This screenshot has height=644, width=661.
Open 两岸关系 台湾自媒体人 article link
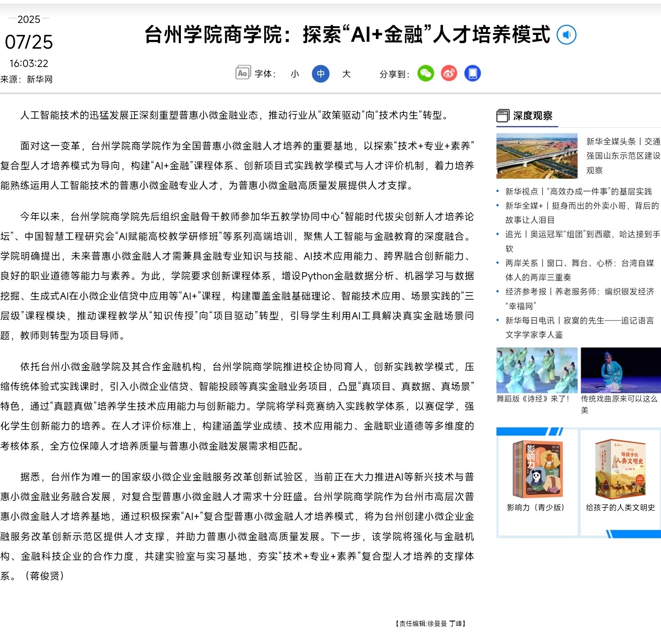click(579, 263)
